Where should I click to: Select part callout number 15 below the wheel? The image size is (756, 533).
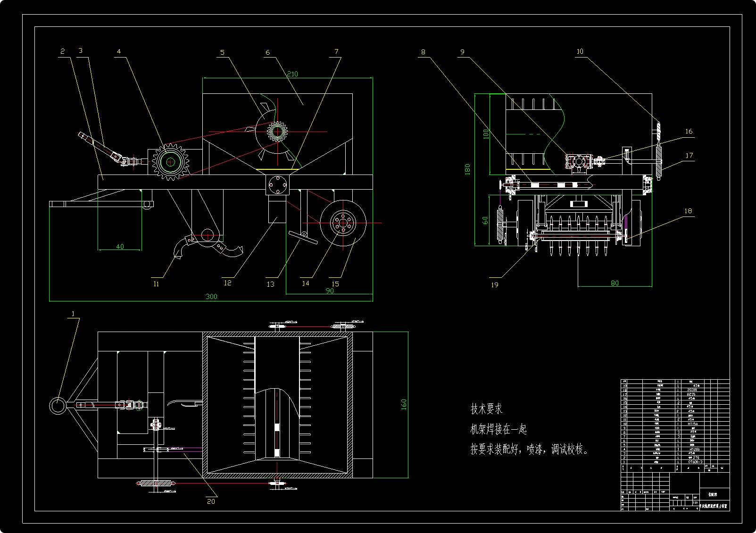tap(335, 284)
